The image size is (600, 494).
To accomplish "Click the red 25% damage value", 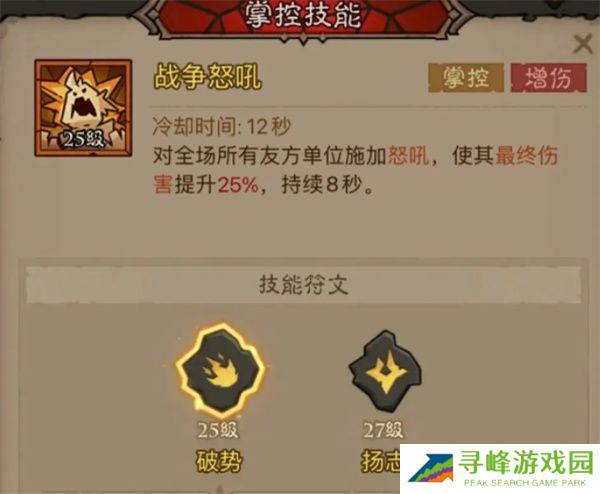I will click(238, 185).
